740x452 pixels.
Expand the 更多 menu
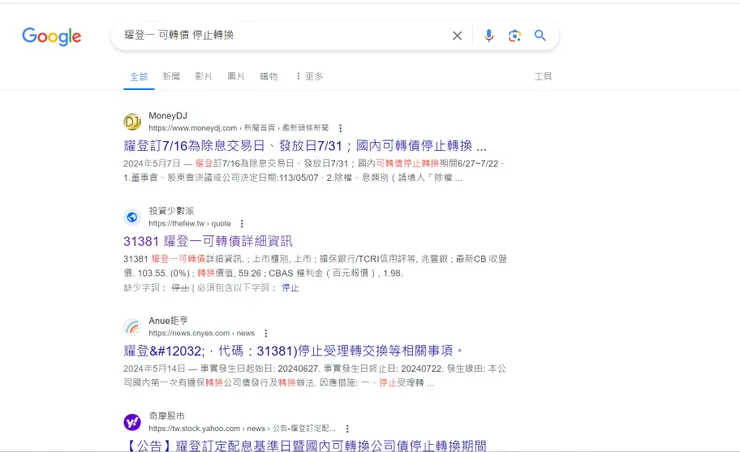(309, 76)
